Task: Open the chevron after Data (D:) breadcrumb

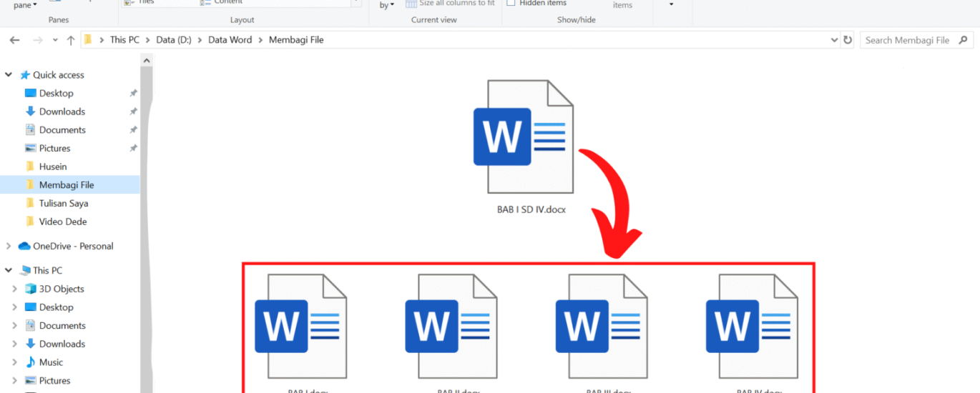Action: coord(200,40)
